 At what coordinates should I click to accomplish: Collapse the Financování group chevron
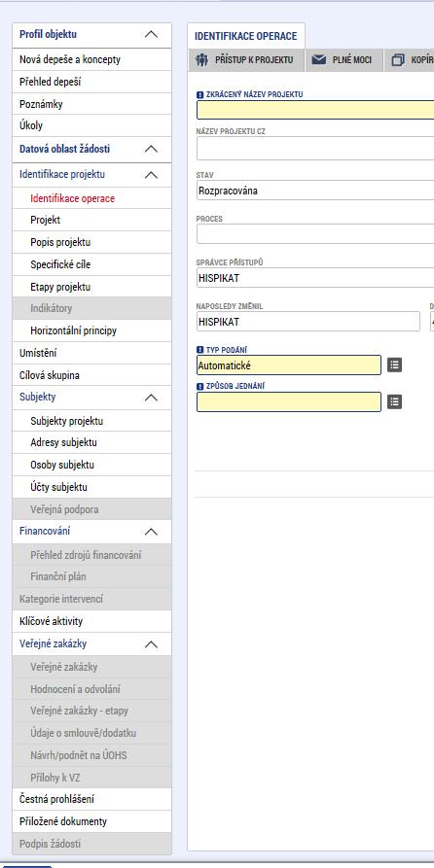[151, 532]
